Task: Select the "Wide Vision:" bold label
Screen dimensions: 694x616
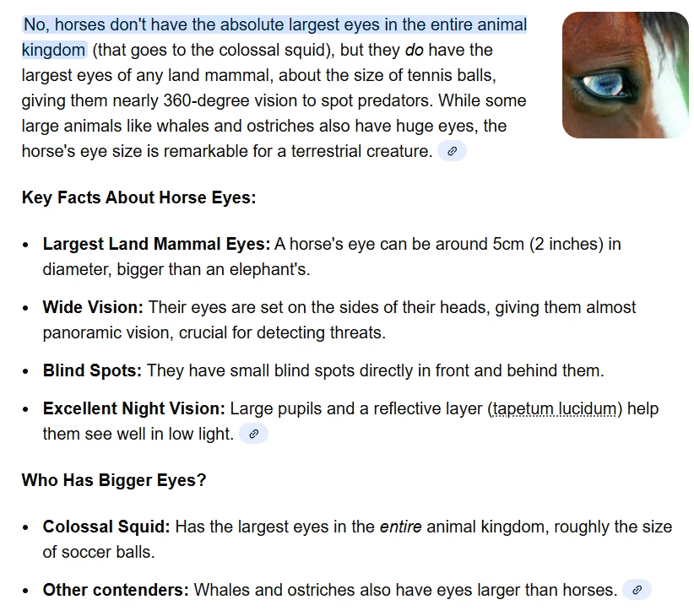Action: point(93,307)
